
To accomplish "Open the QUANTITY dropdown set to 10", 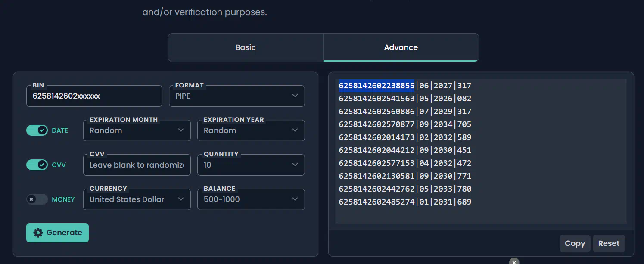I will (251, 165).
